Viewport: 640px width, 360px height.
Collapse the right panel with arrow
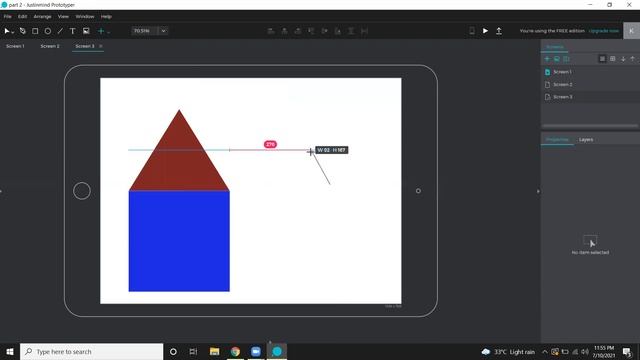(x=538, y=191)
